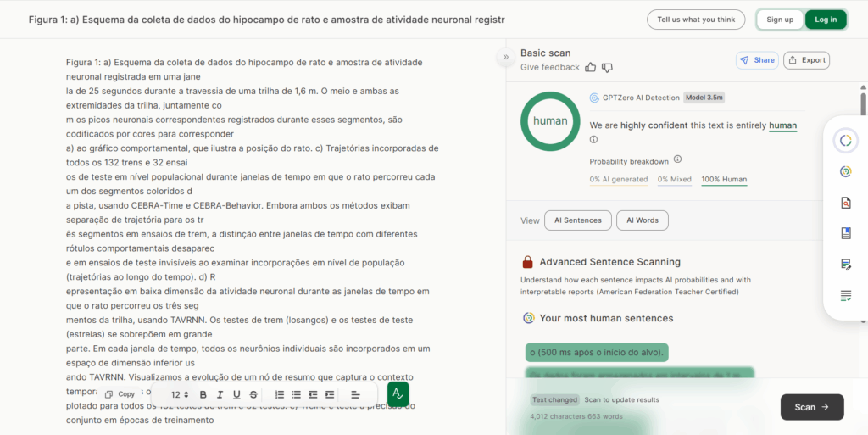Toggle bold formatting

[203, 394]
